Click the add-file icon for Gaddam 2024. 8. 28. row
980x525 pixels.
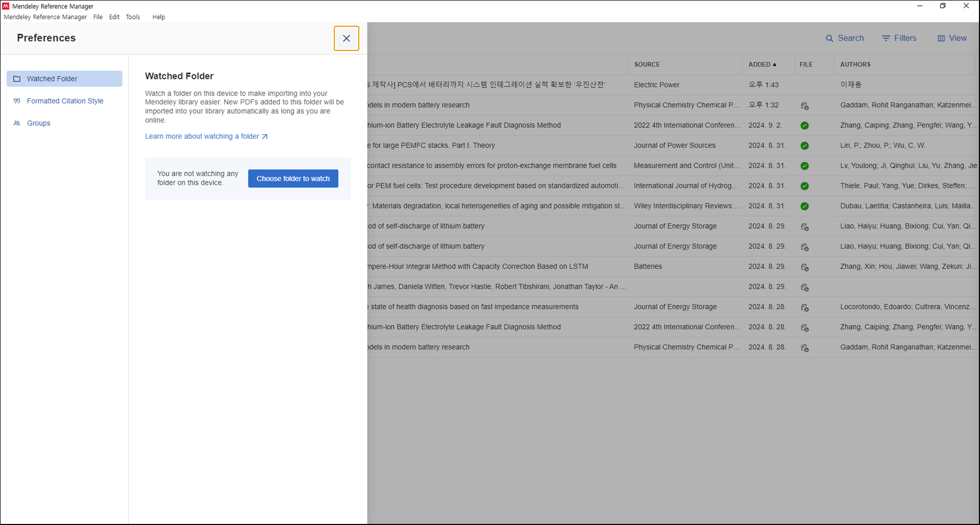tap(805, 348)
